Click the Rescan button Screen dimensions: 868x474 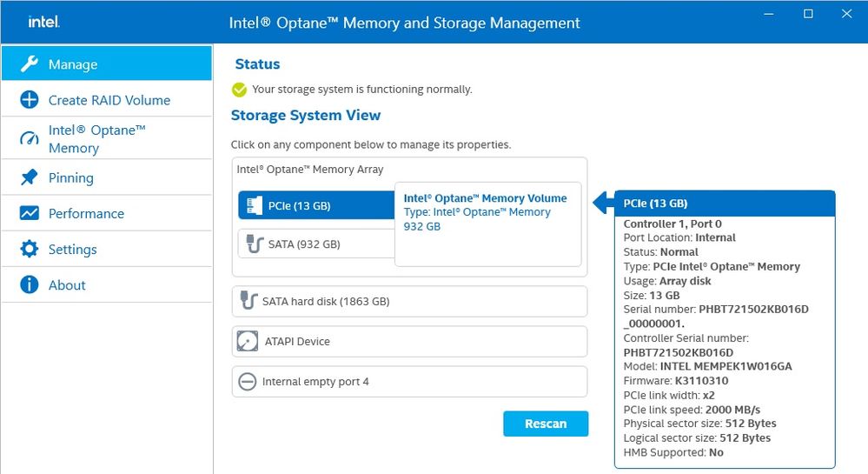[546, 424]
